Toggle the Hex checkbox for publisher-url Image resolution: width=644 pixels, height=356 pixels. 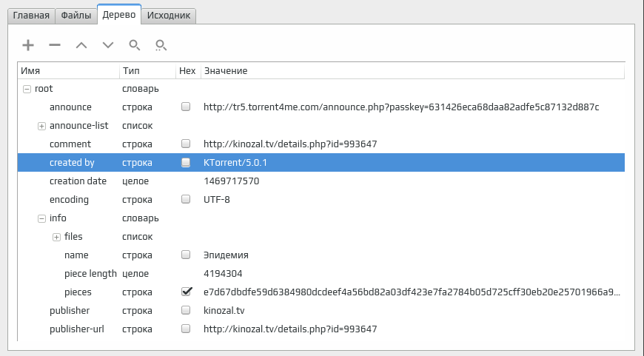tap(186, 329)
